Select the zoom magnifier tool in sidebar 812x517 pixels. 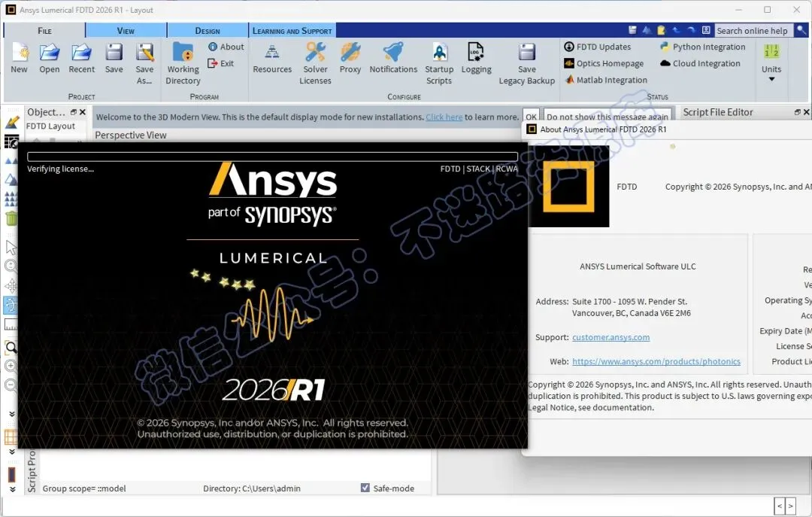point(11,348)
